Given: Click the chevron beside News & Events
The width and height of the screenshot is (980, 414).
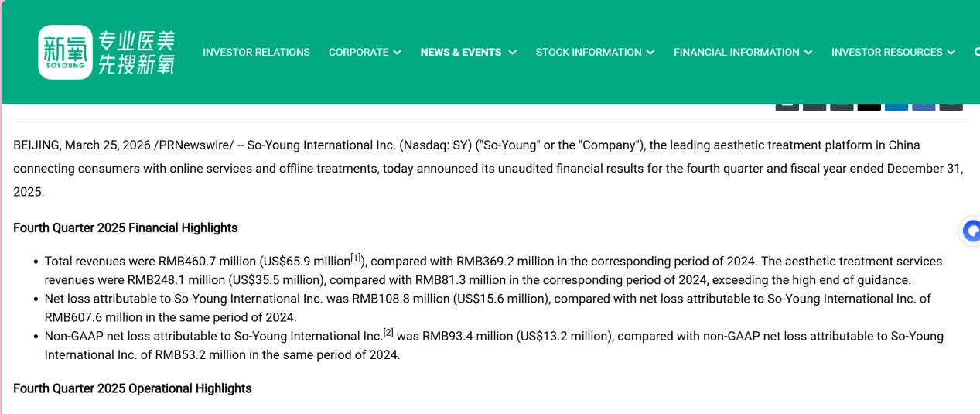Looking at the screenshot, I should coord(512,53).
